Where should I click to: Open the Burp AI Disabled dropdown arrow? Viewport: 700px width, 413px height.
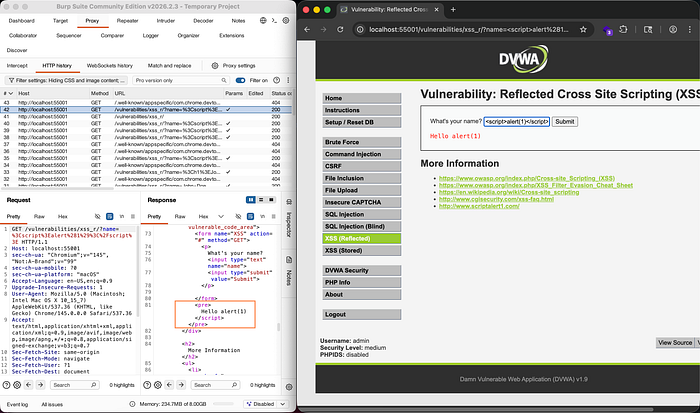(283, 404)
